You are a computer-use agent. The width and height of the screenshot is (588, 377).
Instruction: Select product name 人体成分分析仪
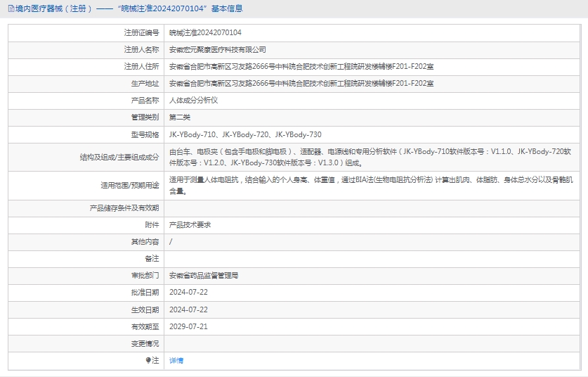[193, 100]
